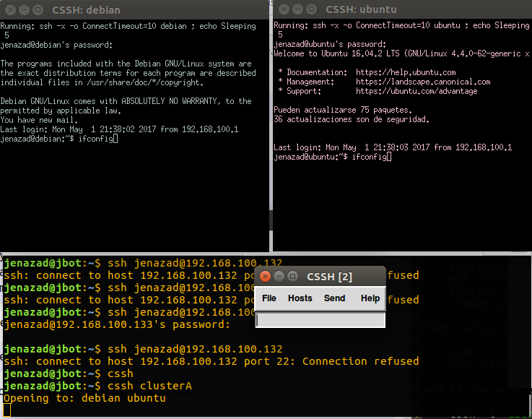This screenshot has height=419, width=532.
Task: Maximize the CSSH [2] console window
Action: click(x=292, y=277)
